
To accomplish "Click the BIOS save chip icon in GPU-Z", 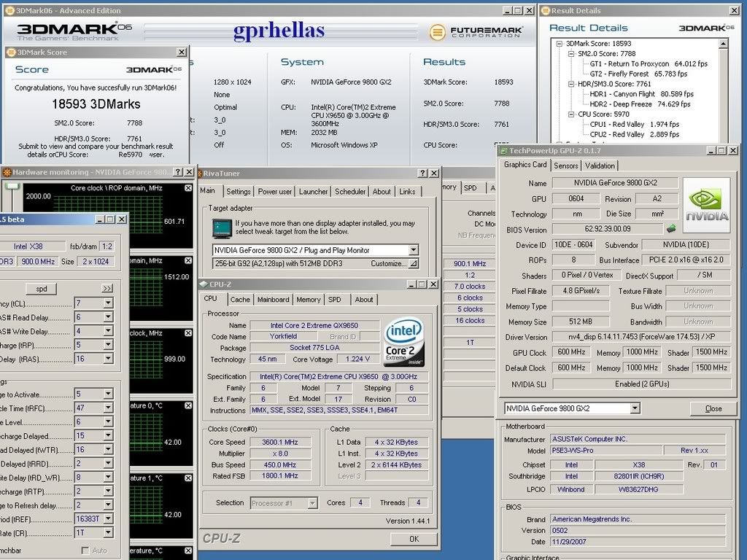I will [671, 229].
